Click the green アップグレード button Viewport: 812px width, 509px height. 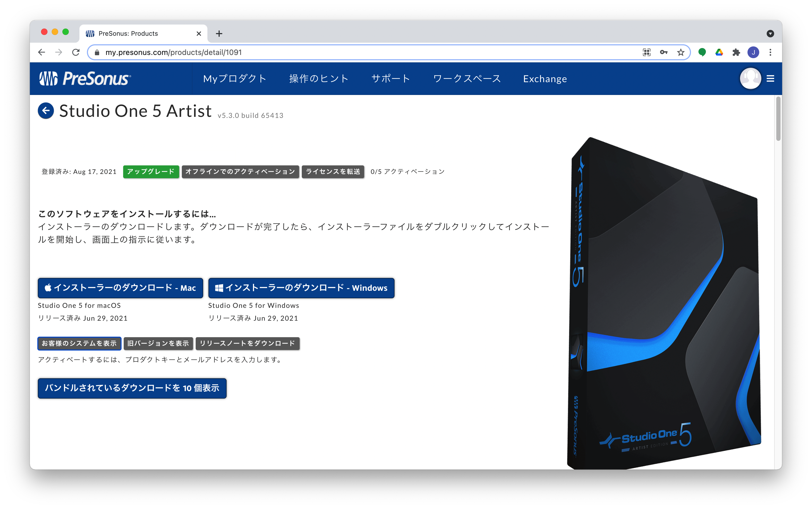pyautogui.click(x=151, y=172)
